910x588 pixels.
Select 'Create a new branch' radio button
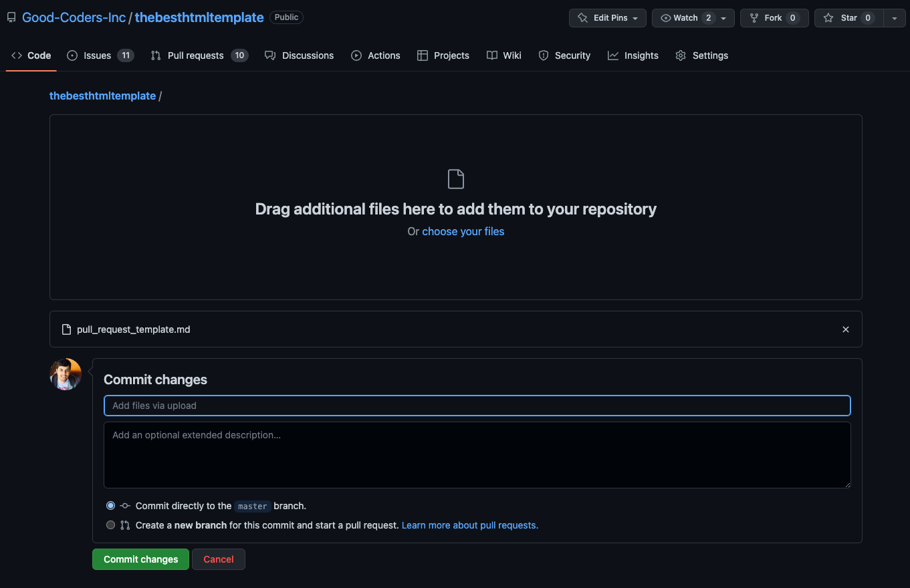(111, 525)
